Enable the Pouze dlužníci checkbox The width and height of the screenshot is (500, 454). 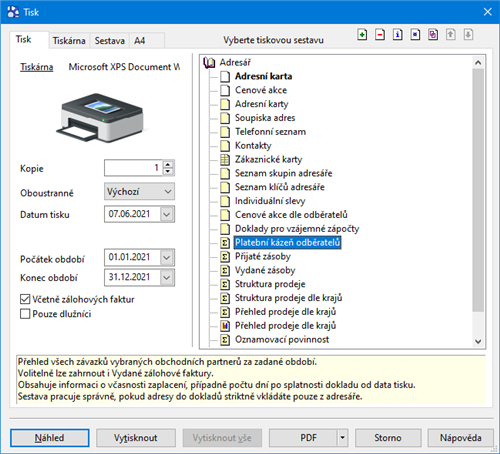pyautogui.click(x=25, y=314)
